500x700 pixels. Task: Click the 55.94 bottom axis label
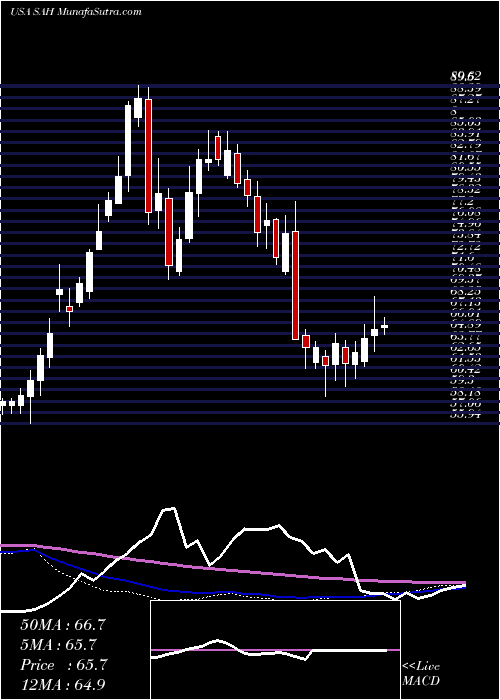[x=467, y=416]
